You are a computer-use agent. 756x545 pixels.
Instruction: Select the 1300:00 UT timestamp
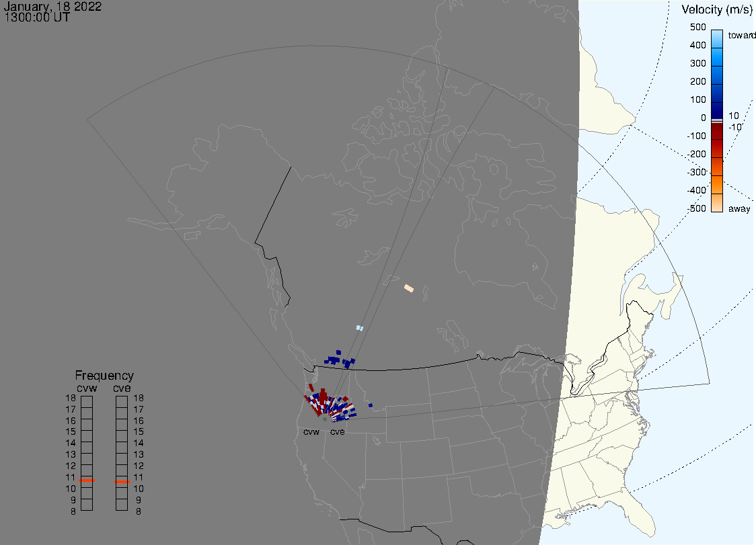coord(37,17)
